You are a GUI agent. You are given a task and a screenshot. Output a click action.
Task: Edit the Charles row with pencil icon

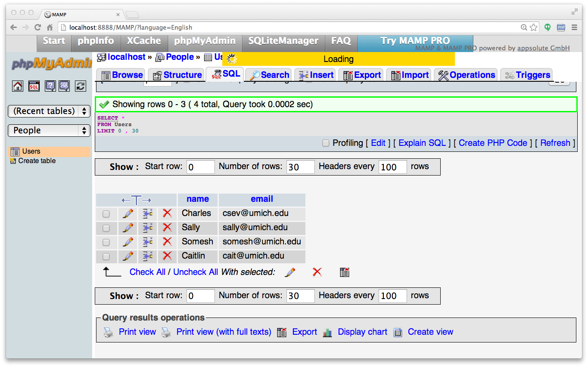[128, 213]
